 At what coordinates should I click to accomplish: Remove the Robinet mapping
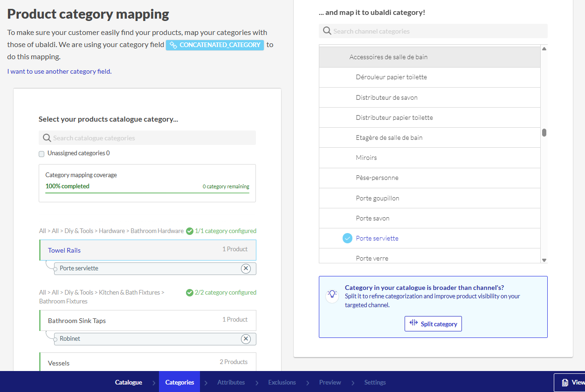pyautogui.click(x=246, y=339)
